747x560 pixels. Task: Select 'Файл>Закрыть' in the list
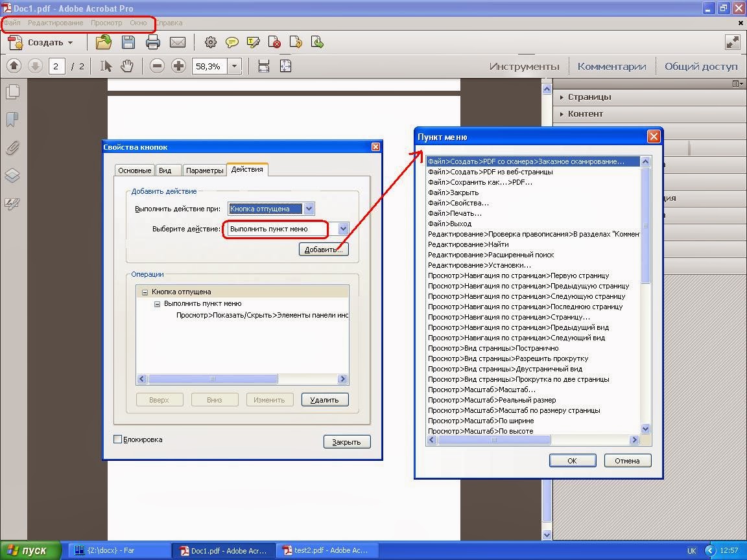pos(533,192)
